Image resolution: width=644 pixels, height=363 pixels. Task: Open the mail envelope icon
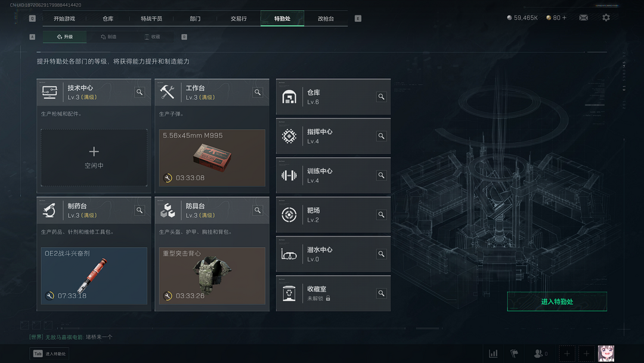[583, 18]
